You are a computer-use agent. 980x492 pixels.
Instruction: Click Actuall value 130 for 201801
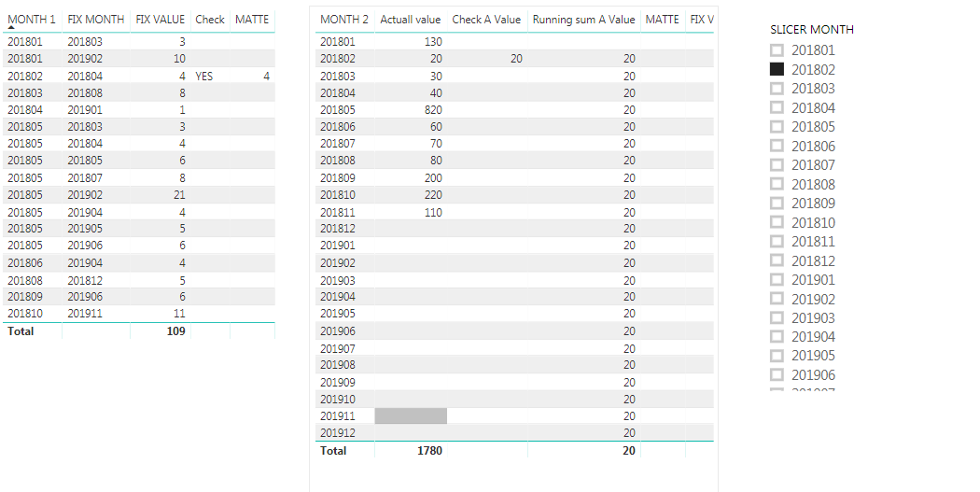pyautogui.click(x=433, y=42)
